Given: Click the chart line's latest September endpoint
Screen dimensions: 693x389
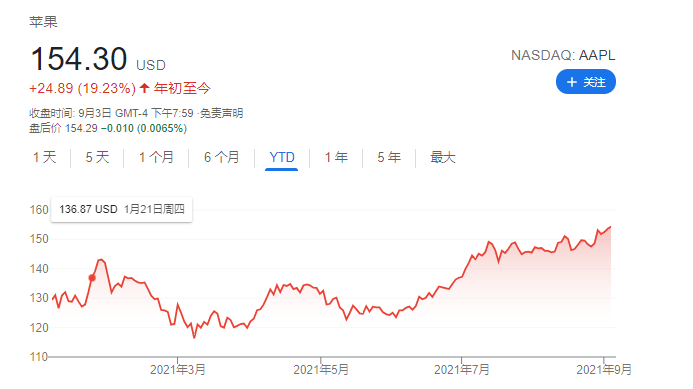Looking at the screenshot, I should click(x=610, y=227).
